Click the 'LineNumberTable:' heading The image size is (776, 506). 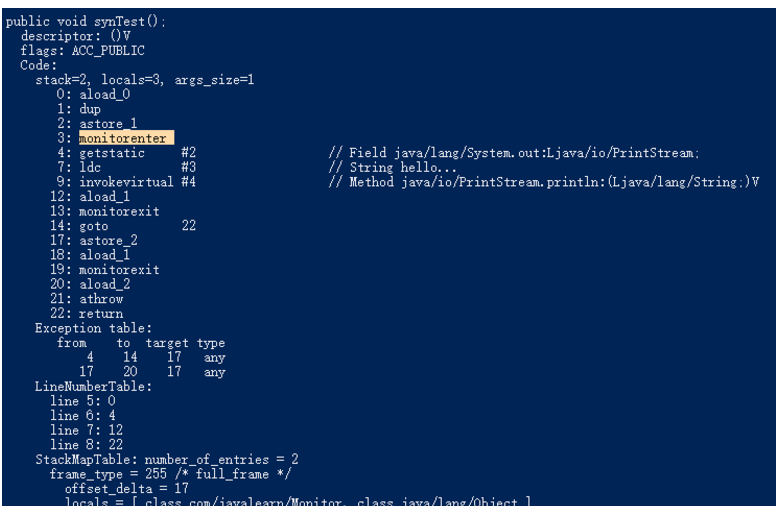pos(87,386)
